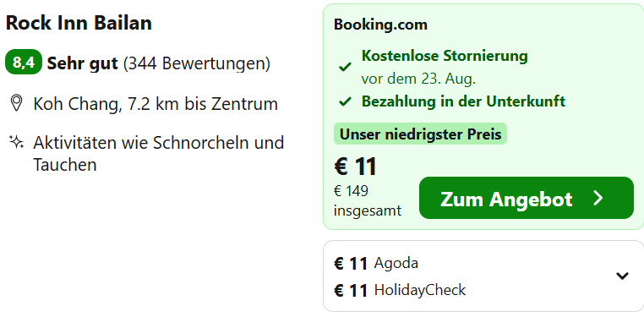The height and width of the screenshot is (317, 644).
Task: Open the Rock Inn Bailan hotel title
Action: click(79, 23)
